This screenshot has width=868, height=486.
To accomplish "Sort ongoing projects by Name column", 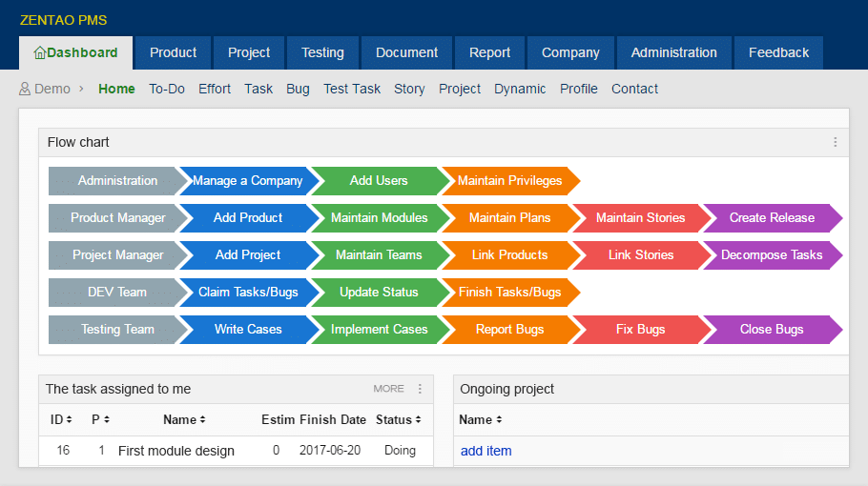I will pyautogui.click(x=481, y=419).
